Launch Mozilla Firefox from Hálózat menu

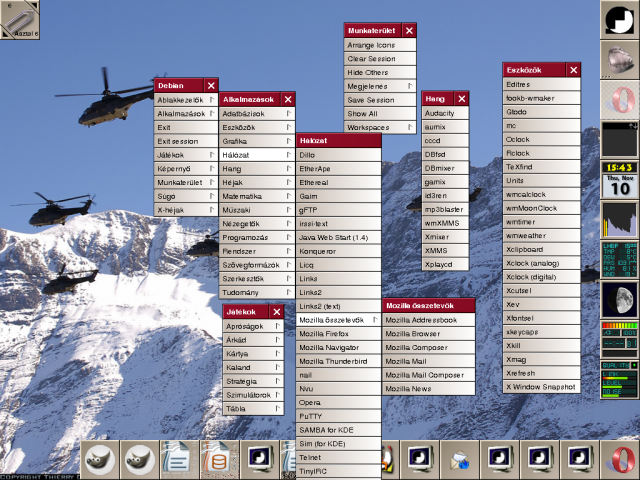(338, 333)
